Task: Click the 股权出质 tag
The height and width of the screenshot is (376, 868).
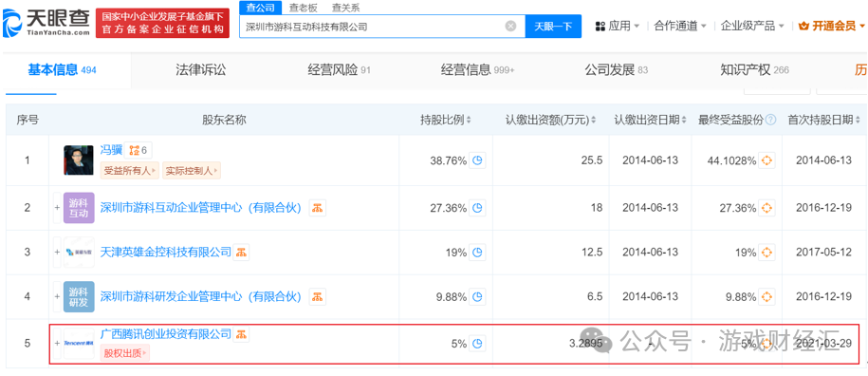Action: (124, 353)
